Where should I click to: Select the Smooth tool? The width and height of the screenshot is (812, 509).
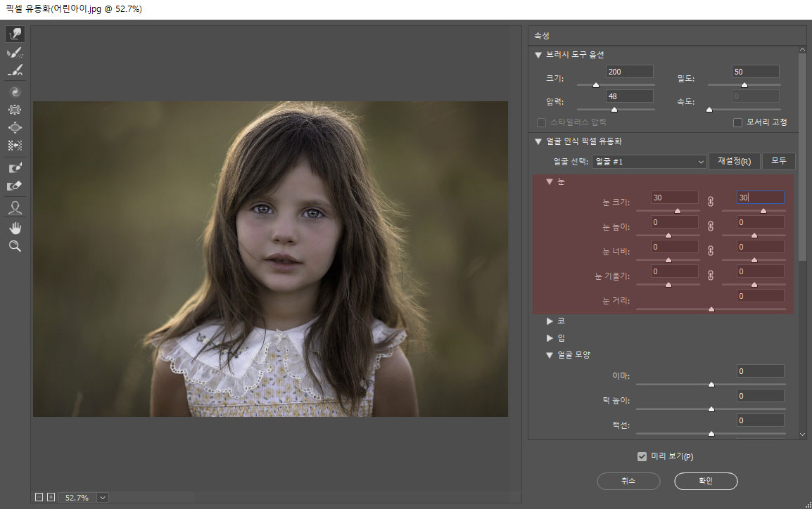point(15,70)
